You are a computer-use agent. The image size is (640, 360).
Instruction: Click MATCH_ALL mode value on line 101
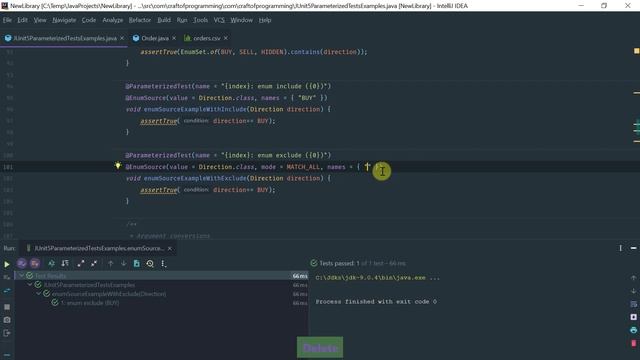coord(303,167)
